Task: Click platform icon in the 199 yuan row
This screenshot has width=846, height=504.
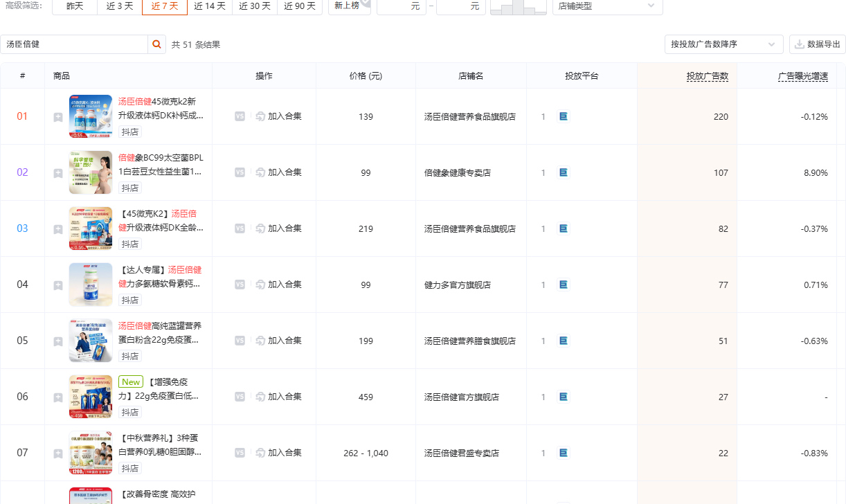Action: 564,341
